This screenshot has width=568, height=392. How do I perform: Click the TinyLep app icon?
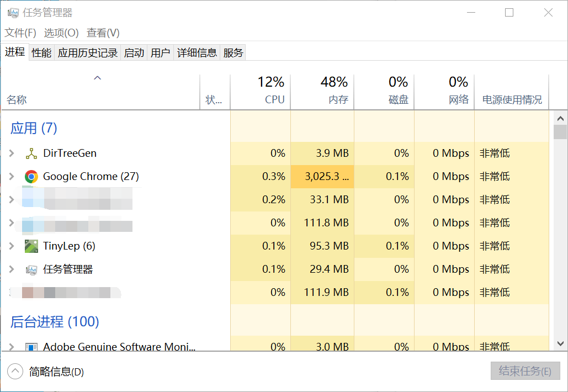coord(31,246)
